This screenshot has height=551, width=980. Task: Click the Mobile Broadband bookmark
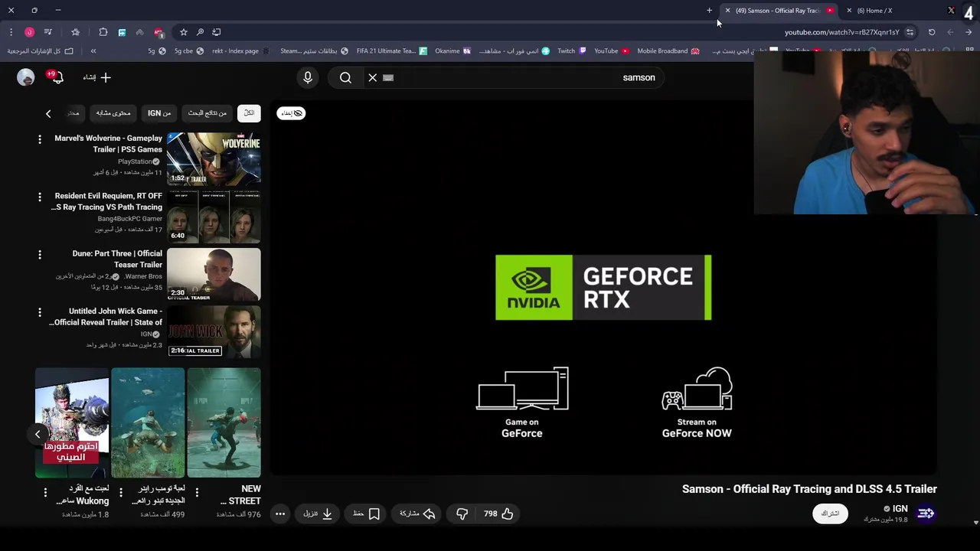click(668, 51)
